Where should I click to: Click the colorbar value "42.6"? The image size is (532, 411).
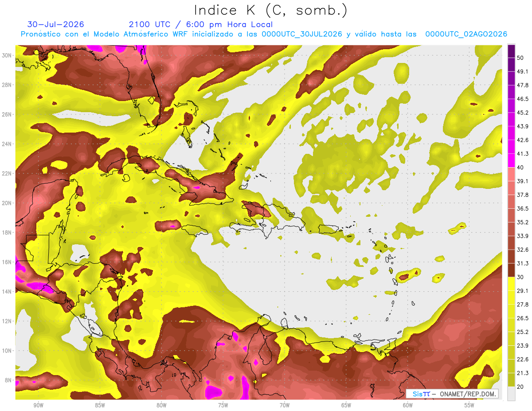pos(523,140)
